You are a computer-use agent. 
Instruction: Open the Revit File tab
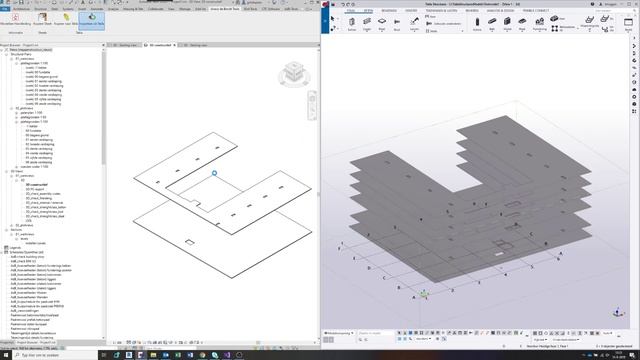point(5,9)
